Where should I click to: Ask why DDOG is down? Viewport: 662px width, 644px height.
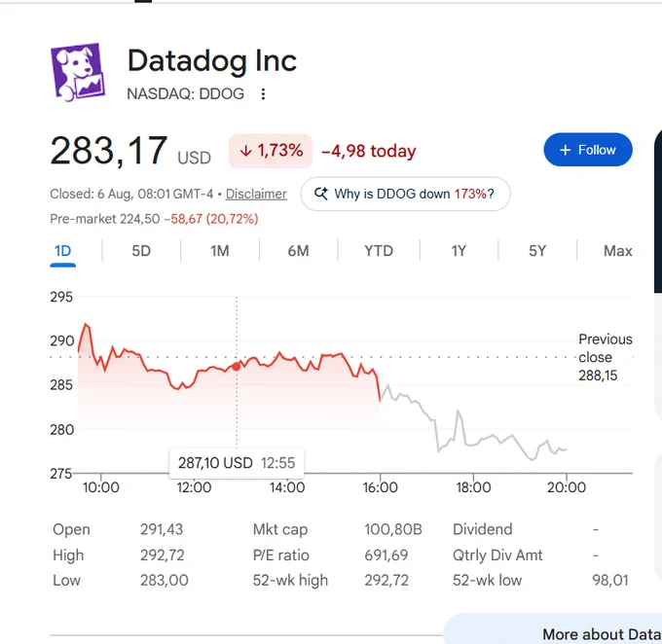click(405, 194)
